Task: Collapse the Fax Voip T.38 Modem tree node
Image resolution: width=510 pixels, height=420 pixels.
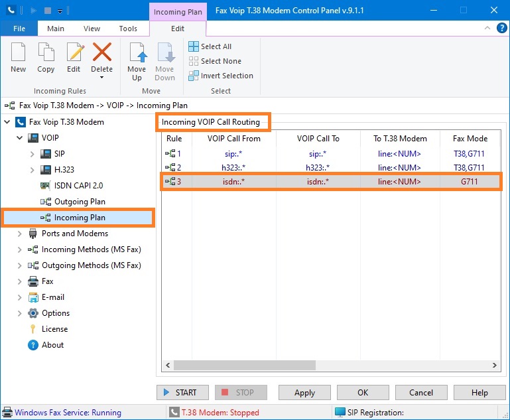Action: click(x=7, y=122)
